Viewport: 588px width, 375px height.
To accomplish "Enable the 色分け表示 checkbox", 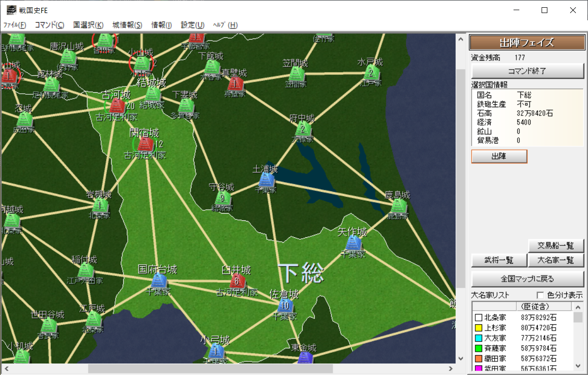I will coord(540,295).
